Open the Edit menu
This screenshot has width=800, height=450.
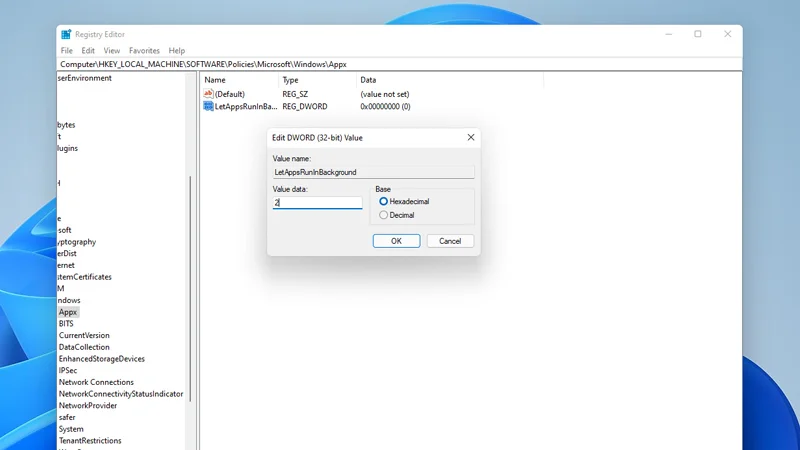(88, 51)
